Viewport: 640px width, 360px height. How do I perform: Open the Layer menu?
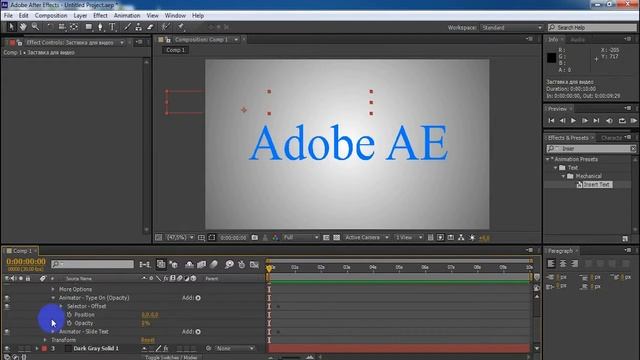tap(80, 16)
